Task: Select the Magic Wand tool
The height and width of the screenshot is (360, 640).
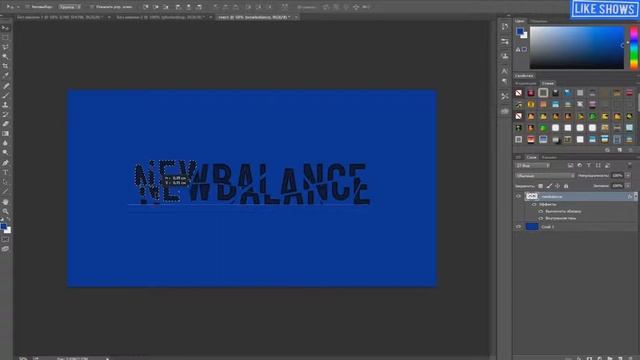Action: click(5, 56)
